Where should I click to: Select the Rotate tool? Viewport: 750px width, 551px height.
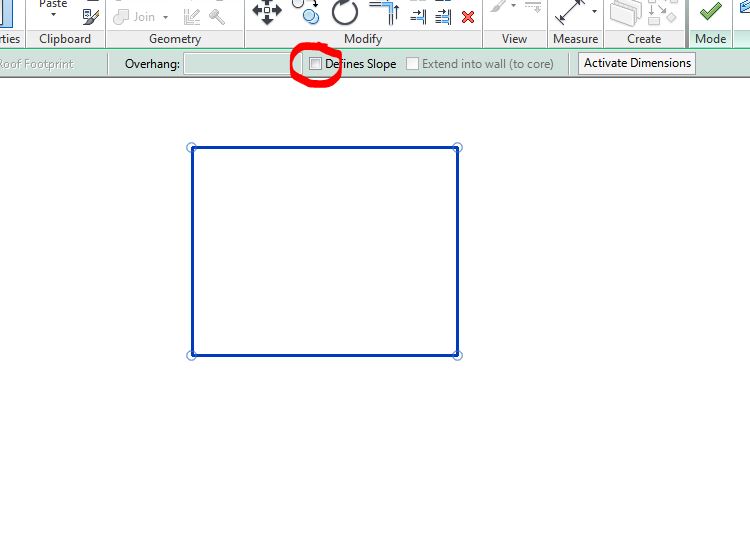(345, 11)
